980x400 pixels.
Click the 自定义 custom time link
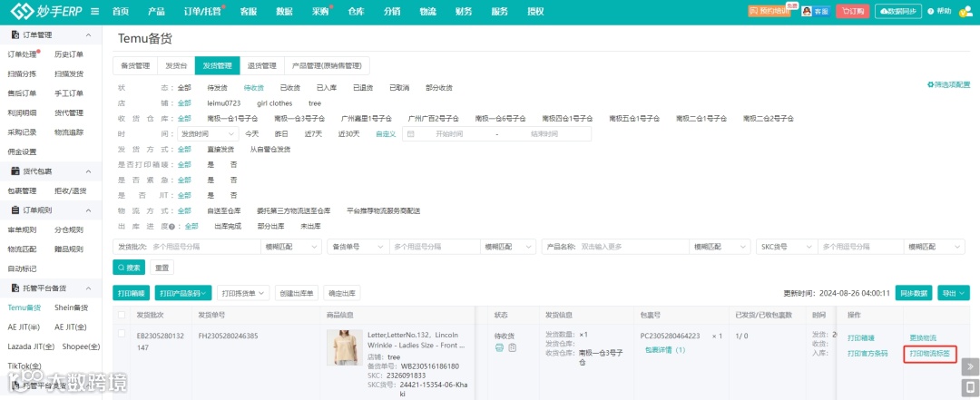tap(386, 133)
